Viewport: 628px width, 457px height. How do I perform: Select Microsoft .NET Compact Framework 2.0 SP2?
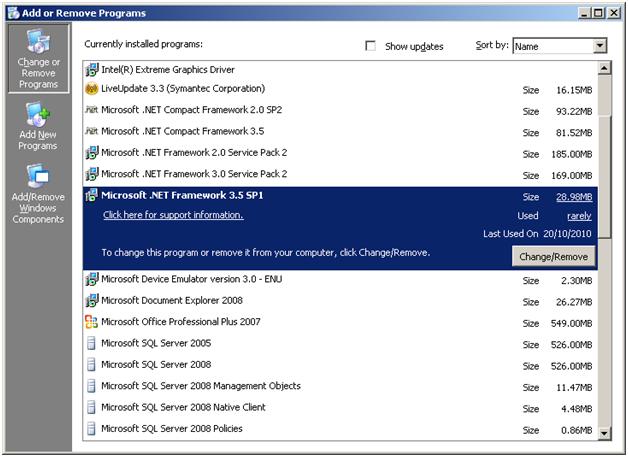pos(340,110)
